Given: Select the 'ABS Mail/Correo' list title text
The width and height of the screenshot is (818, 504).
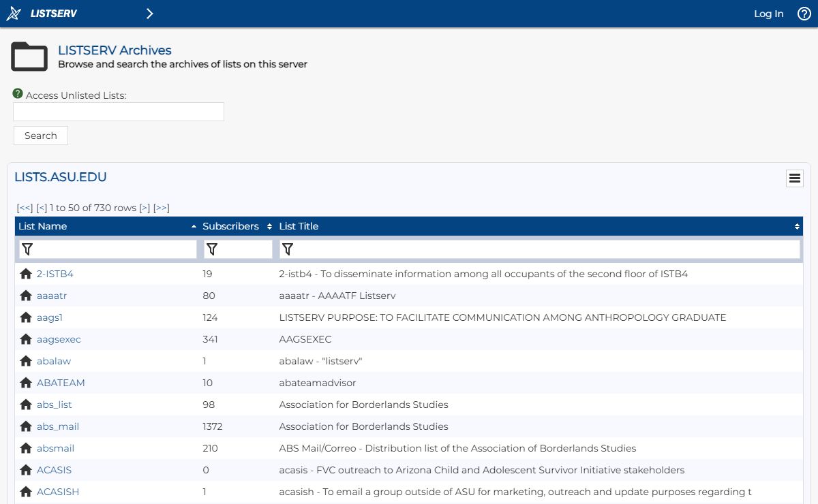Looking at the screenshot, I should coord(457,448).
